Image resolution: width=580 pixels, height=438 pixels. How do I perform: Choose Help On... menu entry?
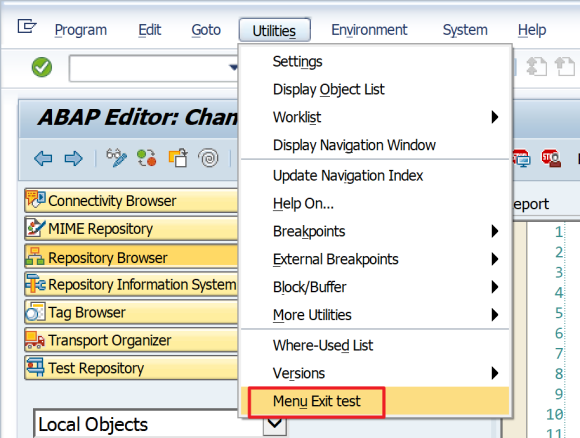click(375, 203)
